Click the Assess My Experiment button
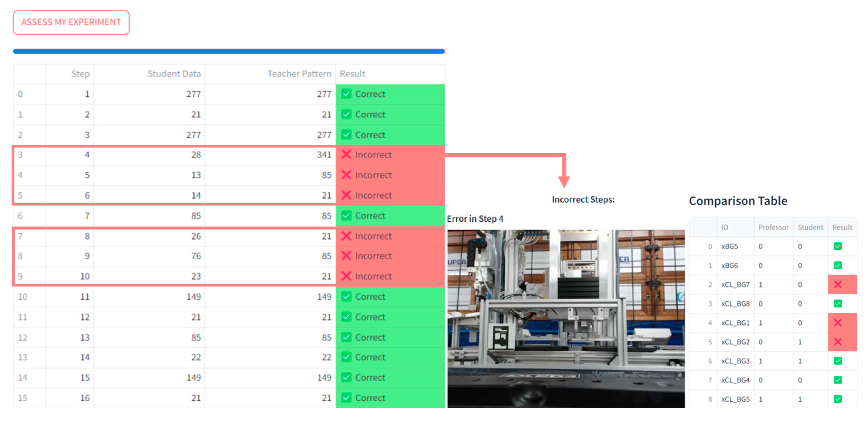Screen dimensions: 868x428 tap(71, 22)
